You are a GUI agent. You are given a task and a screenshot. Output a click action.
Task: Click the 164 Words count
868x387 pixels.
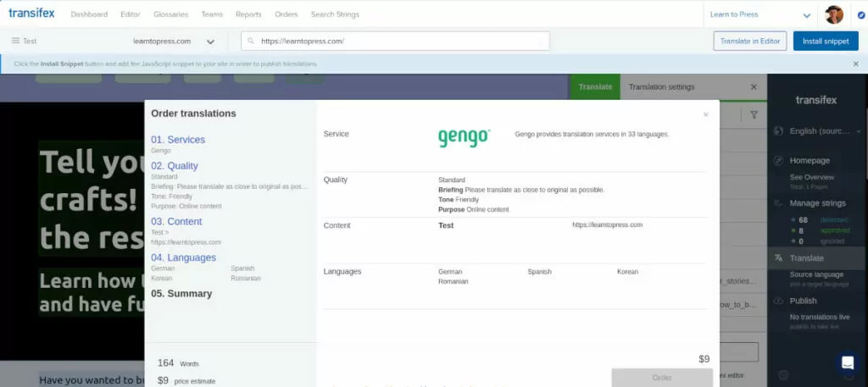(x=178, y=363)
